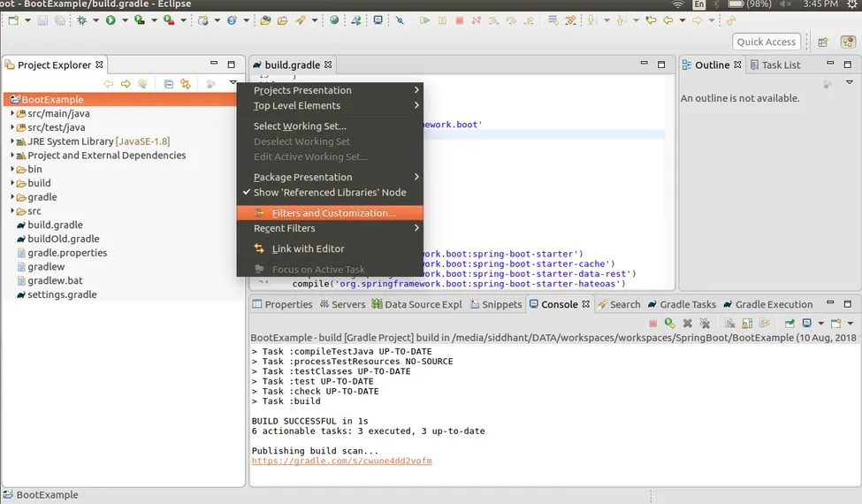Toggle Scroll Lock in Console toolbar

(x=747, y=323)
